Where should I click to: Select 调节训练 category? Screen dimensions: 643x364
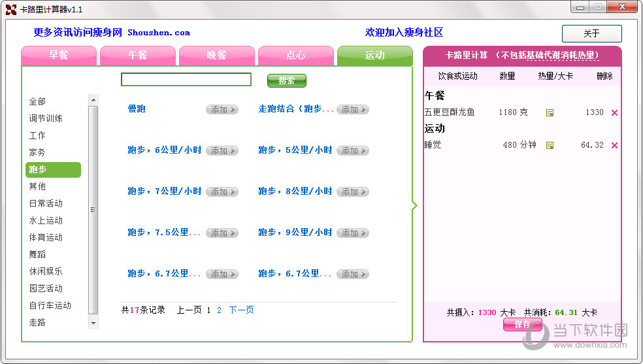coord(46,118)
